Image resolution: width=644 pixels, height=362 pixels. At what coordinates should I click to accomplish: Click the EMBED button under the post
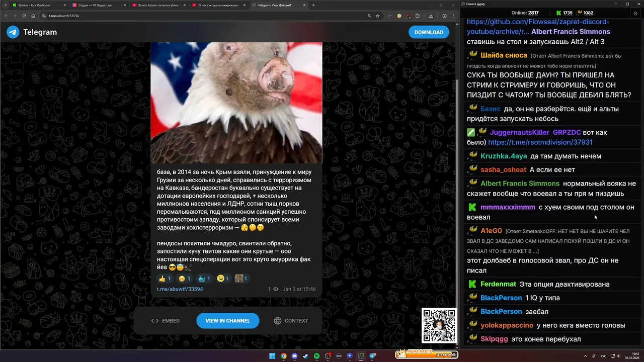pos(166,321)
